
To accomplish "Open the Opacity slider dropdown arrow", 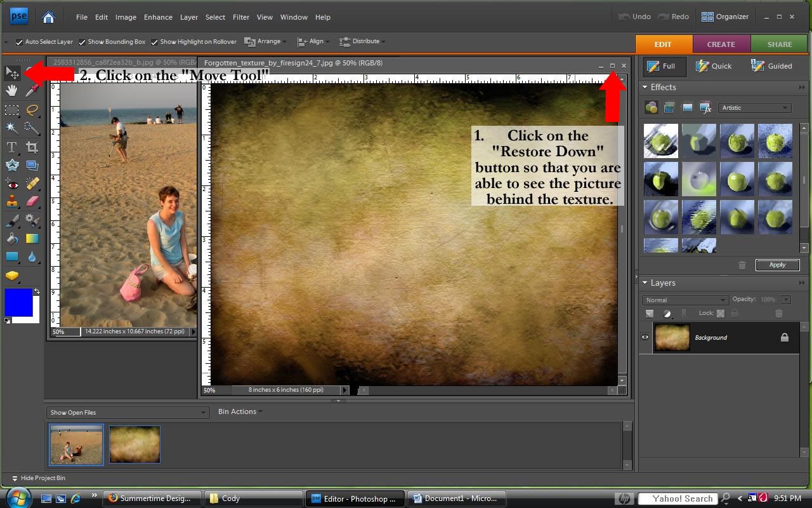I will pos(786,300).
